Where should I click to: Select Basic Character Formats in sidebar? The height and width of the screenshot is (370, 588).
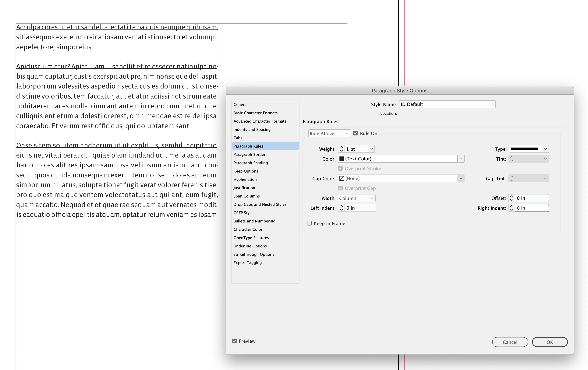(255, 113)
